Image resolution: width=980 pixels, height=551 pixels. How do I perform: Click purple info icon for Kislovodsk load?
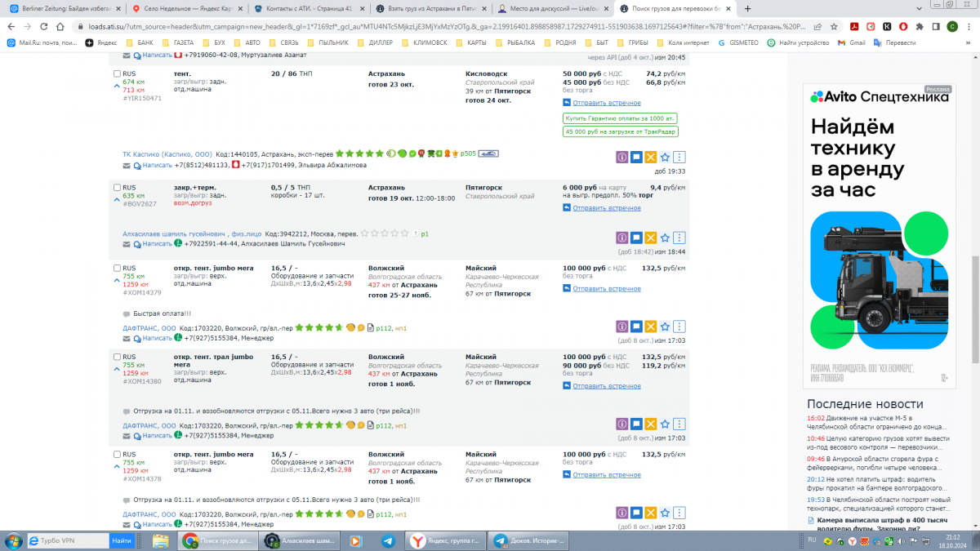(x=622, y=158)
